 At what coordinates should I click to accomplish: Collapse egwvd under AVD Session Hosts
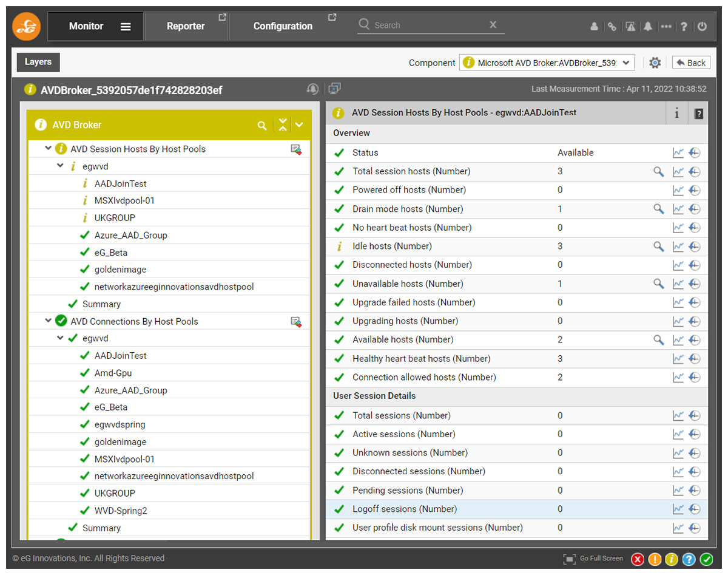point(60,166)
